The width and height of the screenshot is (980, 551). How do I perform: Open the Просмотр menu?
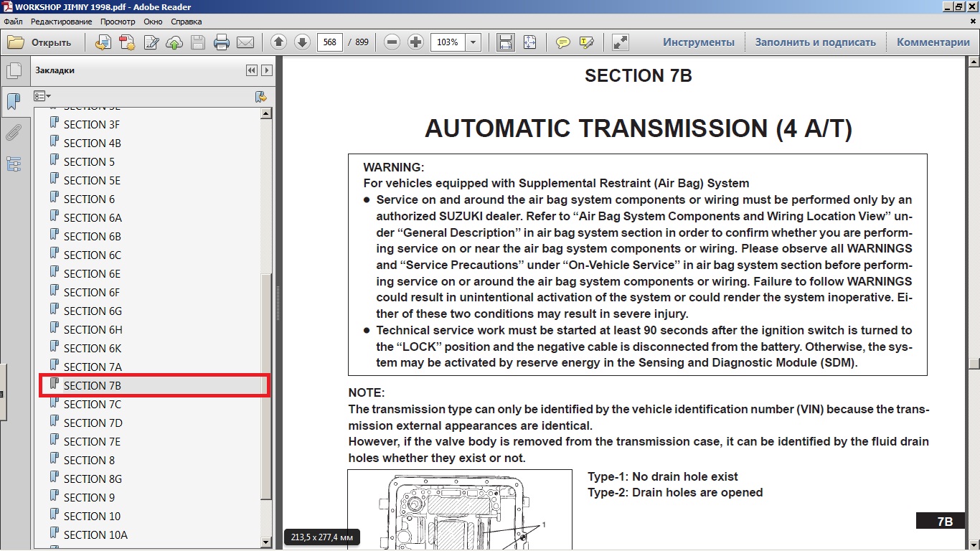click(x=118, y=22)
